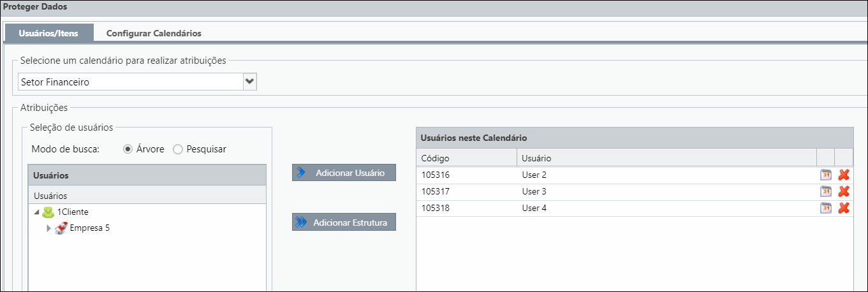Screen dimensions: 868x292
Task: Remove User 2 with red X icon
Action: [x=844, y=175]
